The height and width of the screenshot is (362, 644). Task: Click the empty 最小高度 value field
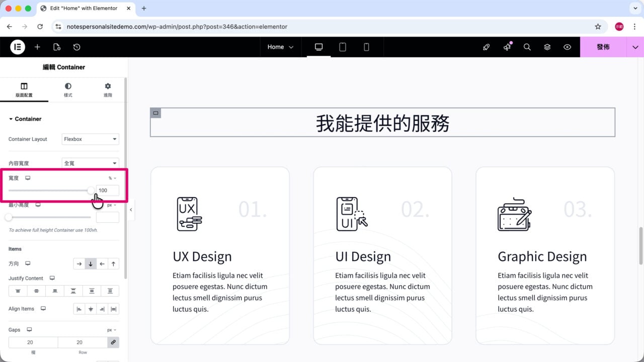point(108,217)
